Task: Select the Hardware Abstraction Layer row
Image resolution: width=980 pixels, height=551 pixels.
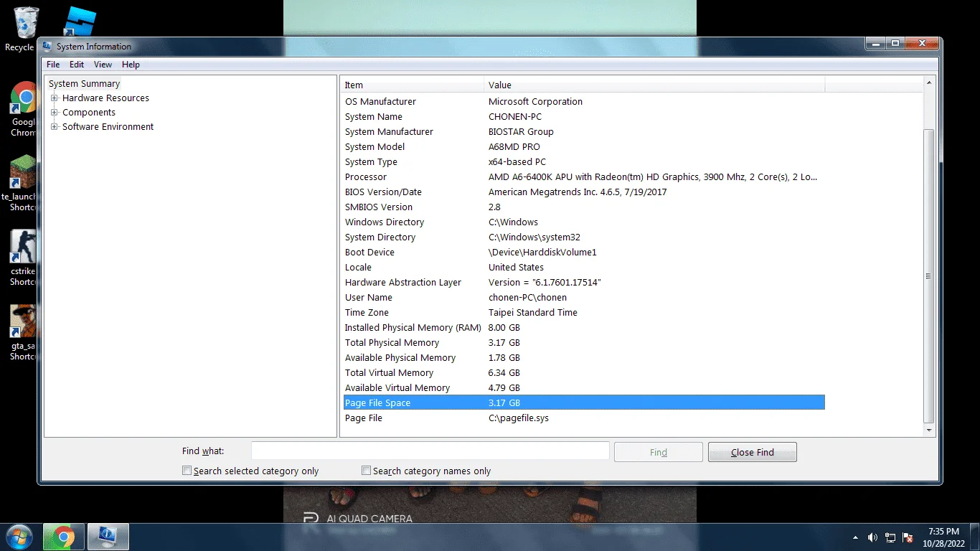Action: coord(583,283)
